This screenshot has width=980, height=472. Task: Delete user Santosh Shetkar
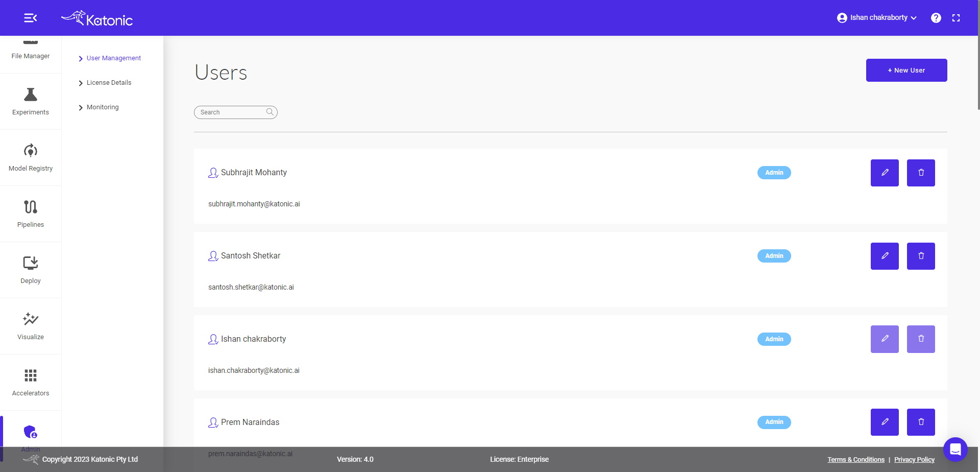tap(921, 256)
